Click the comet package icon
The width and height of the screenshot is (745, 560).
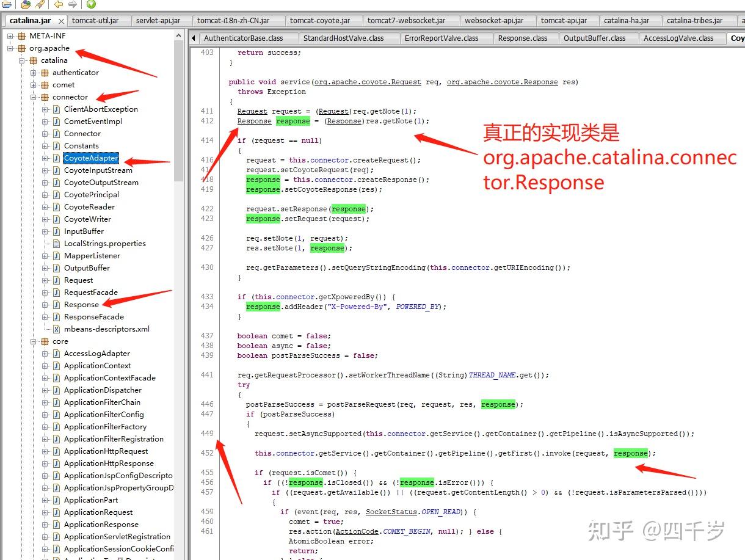[x=45, y=85]
